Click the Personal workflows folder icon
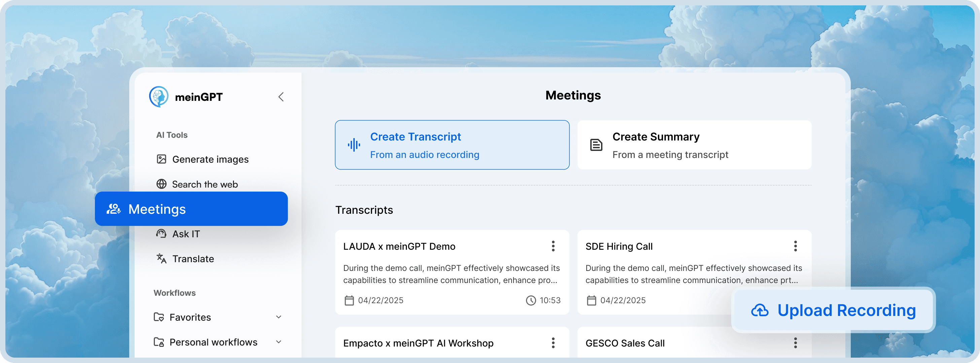Viewport: 980px width, 363px height. pos(159,342)
